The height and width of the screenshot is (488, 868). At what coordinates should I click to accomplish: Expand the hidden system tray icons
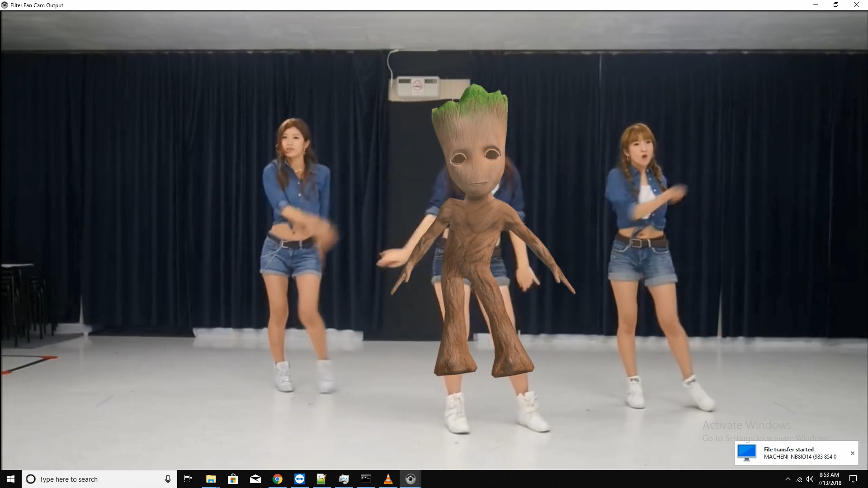(788, 479)
